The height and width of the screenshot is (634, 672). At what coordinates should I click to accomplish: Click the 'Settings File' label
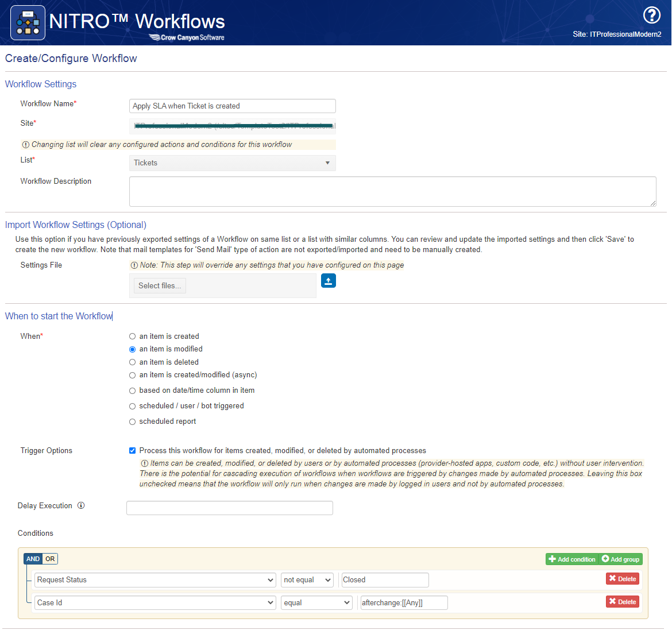[x=41, y=265]
